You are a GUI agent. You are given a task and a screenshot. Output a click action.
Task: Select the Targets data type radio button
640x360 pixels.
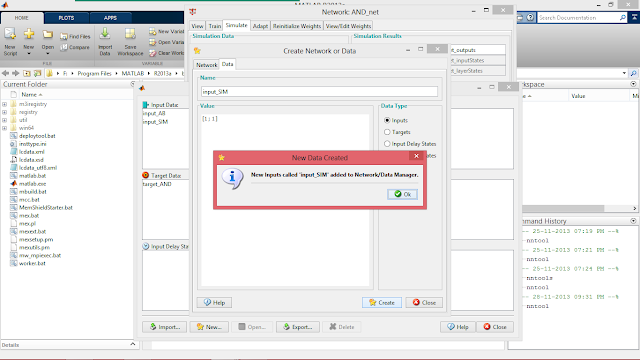[x=387, y=132]
